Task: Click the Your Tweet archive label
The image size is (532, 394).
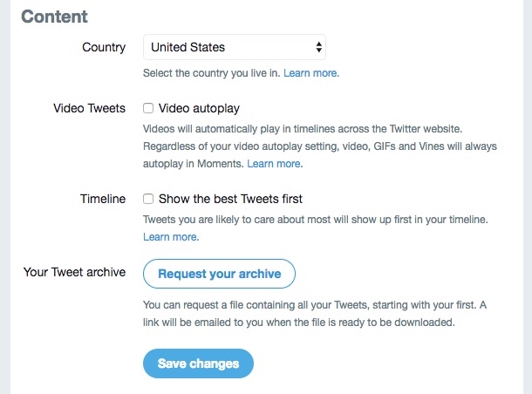Action: click(x=75, y=272)
